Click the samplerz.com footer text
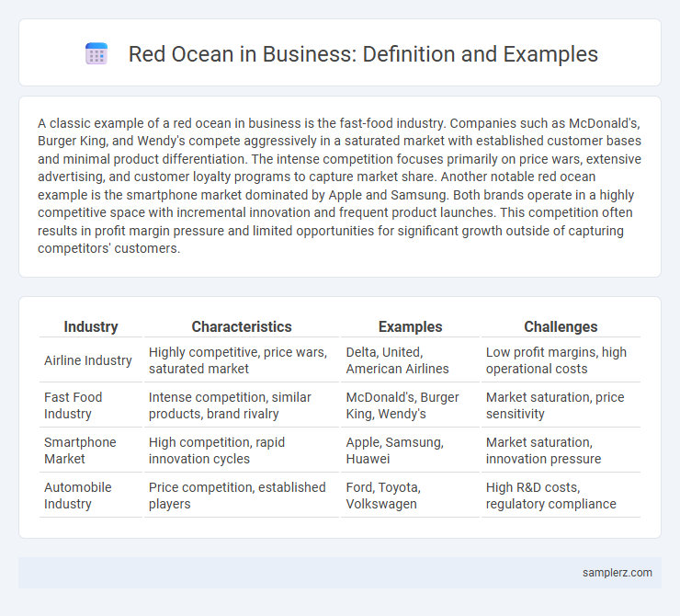Image resolution: width=680 pixels, height=616 pixels. click(x=618, y=573)
